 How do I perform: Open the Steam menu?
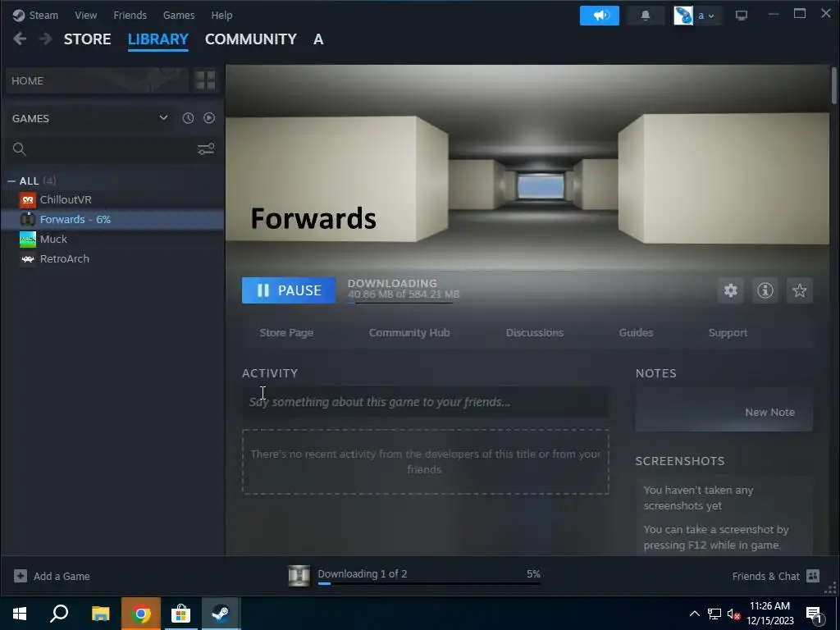point(43,15)
